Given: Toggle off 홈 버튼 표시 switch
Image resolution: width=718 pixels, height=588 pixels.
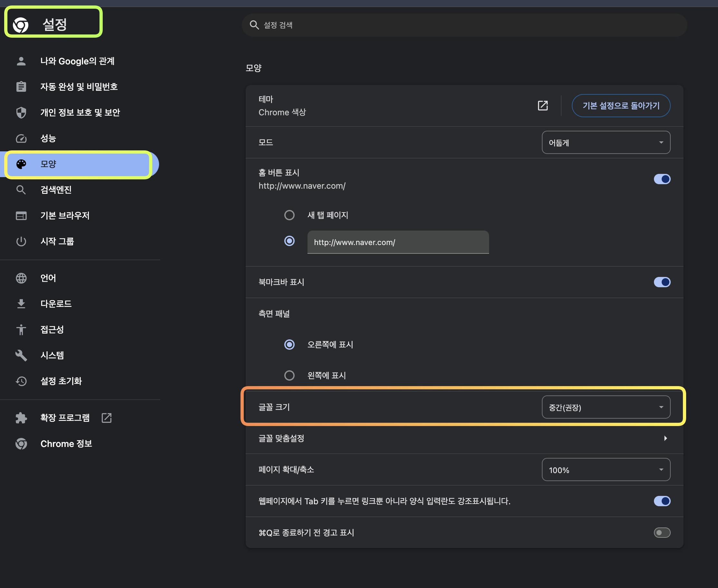Looking at the screenshot, I should pos(662,179).
